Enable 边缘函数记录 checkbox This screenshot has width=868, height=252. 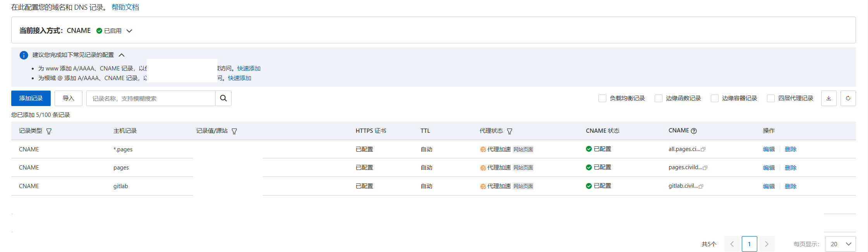(658, 98)
